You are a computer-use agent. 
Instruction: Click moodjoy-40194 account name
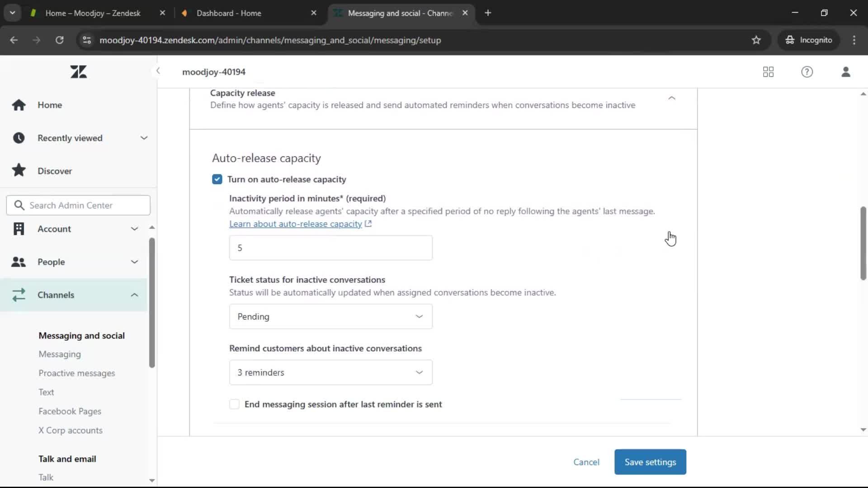pos(214,72)
